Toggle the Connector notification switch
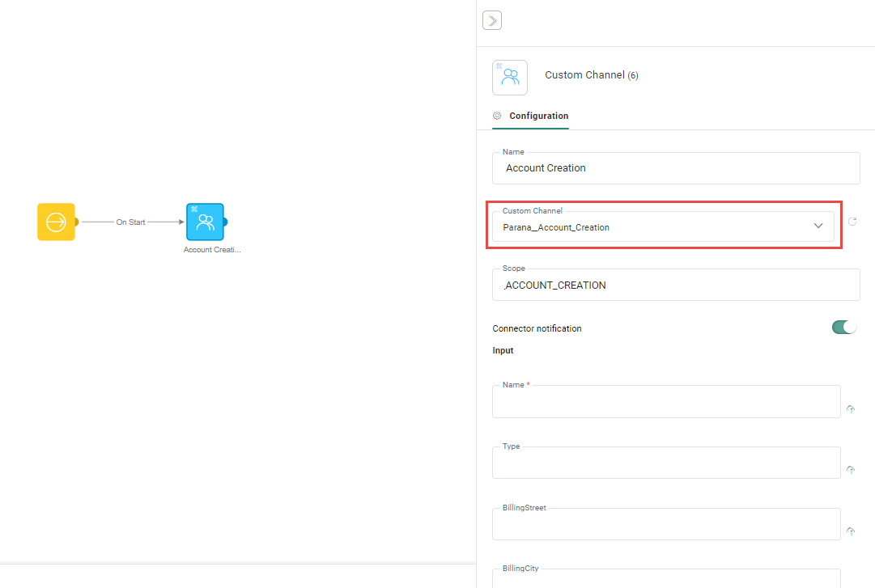This screenshot has height=588, width=875. pos(843,328)
